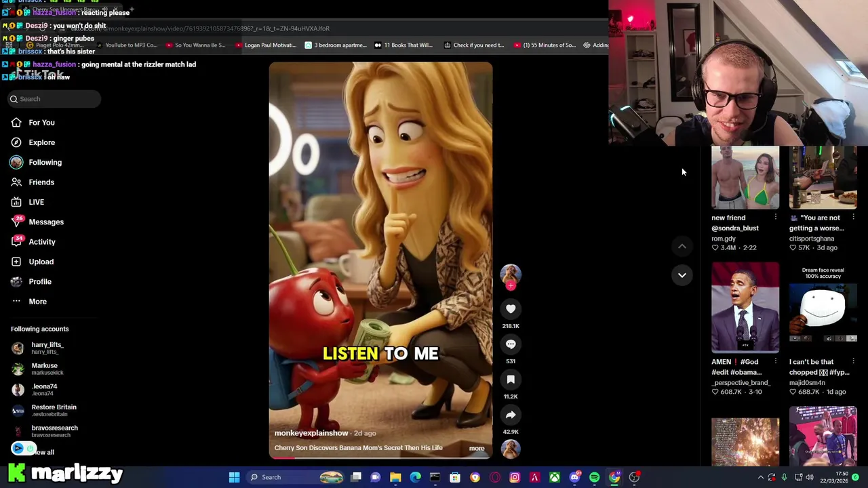
Task: Open 3 bedroom apartme... bookmark
Action: [x=336, y=45]
